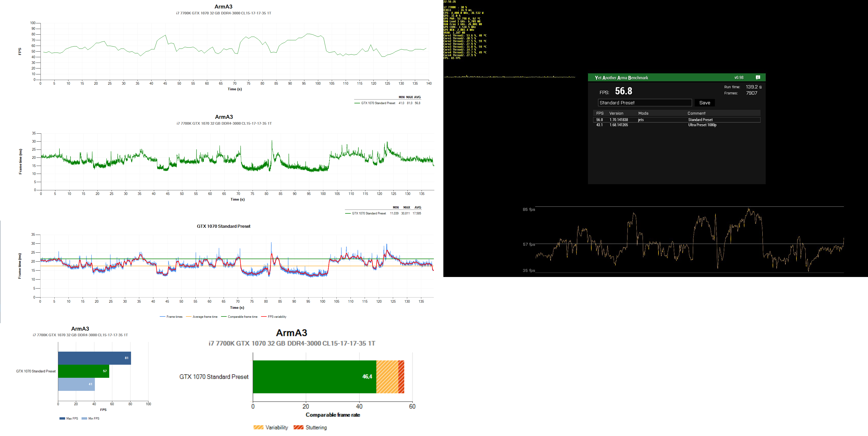Click the dark blue 81 Max FPS bar
This screenshot has height=436, width=868.
coord(94,358)
